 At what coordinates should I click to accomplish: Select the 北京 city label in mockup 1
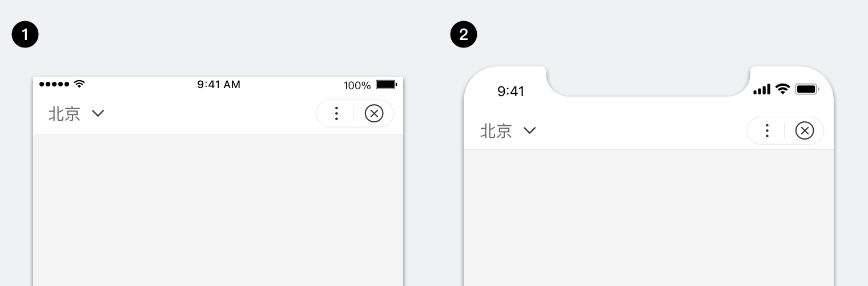point(64,114)
